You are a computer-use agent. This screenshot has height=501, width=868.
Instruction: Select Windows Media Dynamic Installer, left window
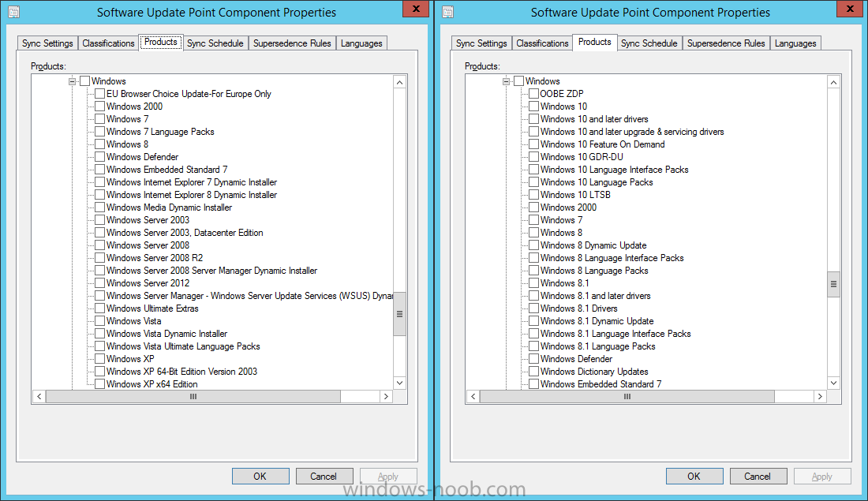pos(169,208)
